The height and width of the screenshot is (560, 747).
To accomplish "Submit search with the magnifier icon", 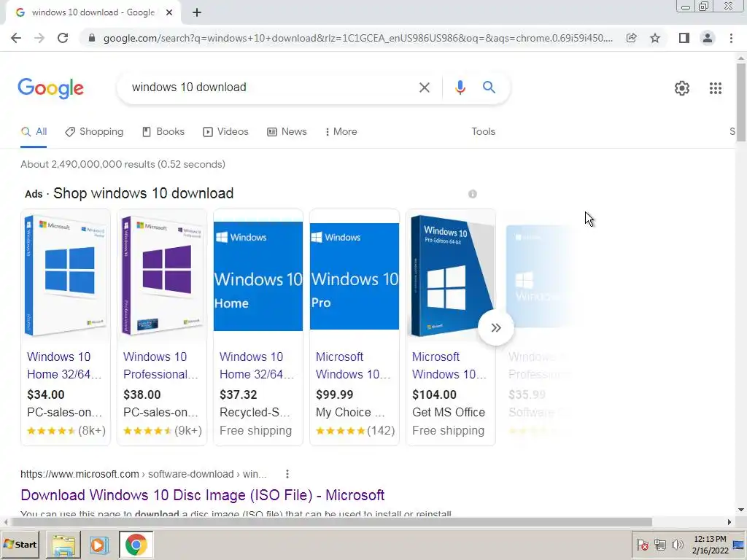I will point(489,87).
